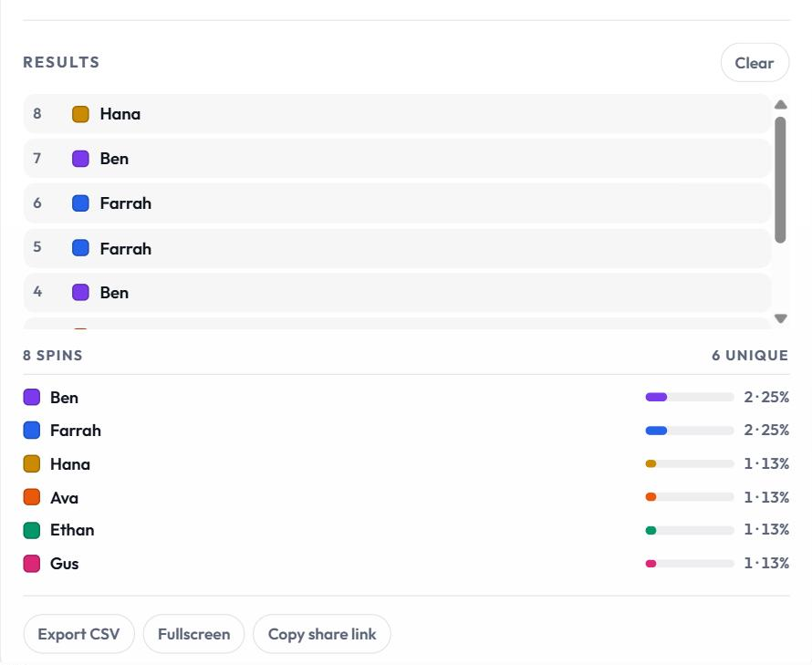812x665 pixels.
Task: Select result row 4 Ben
Action: click(x=397, y=293)
